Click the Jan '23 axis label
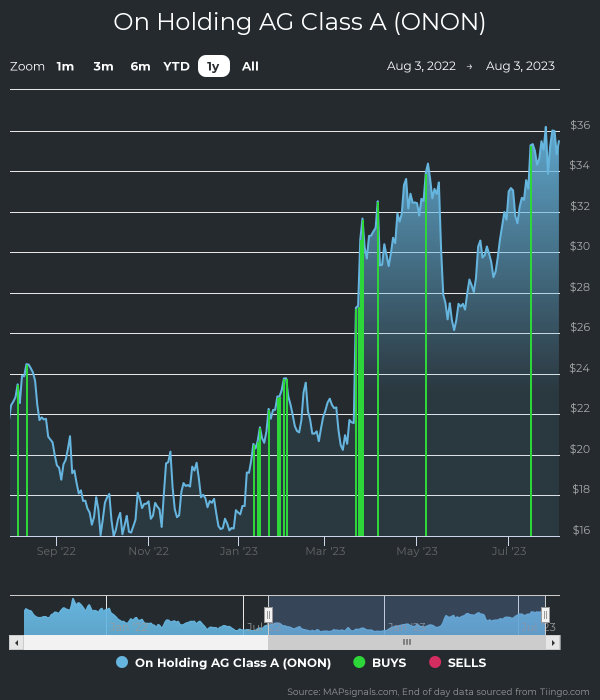The height and width of the screenshot is (700, 600). tap(238, 551)
